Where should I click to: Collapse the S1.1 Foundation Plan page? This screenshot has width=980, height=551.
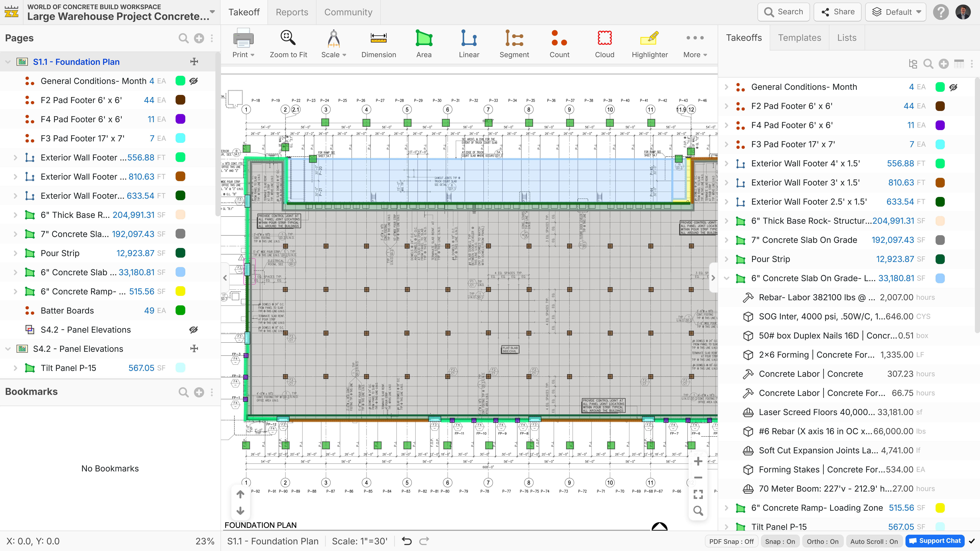click(x=8, y=62)
